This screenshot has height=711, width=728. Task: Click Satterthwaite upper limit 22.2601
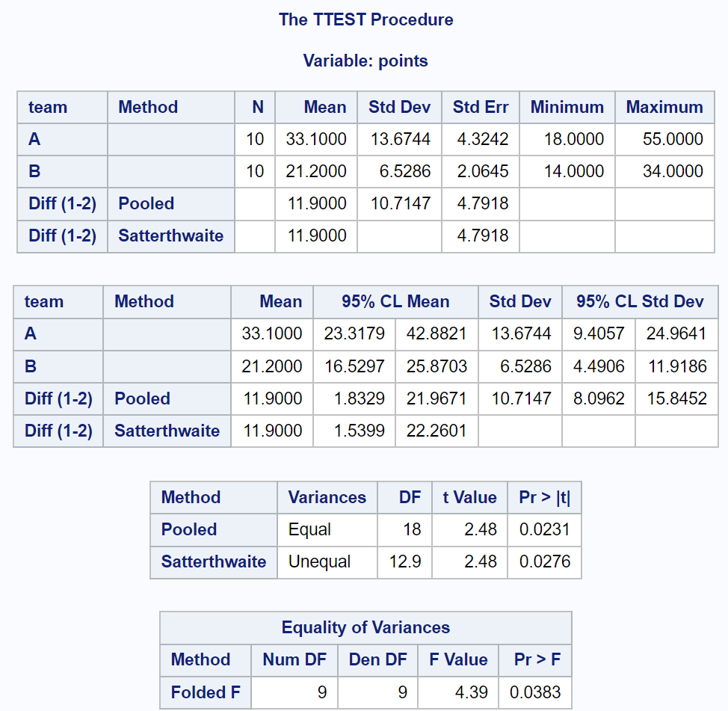coord(437,431)
